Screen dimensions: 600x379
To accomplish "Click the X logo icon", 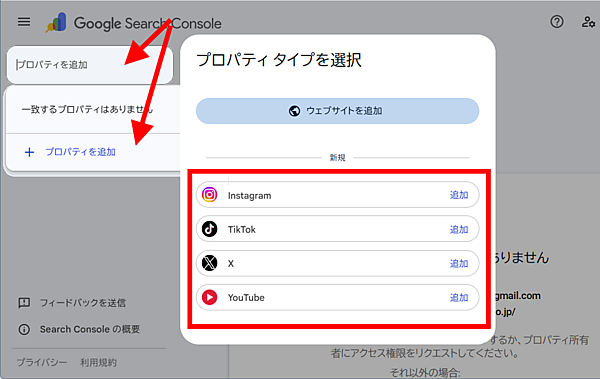I will coord(209,263).
